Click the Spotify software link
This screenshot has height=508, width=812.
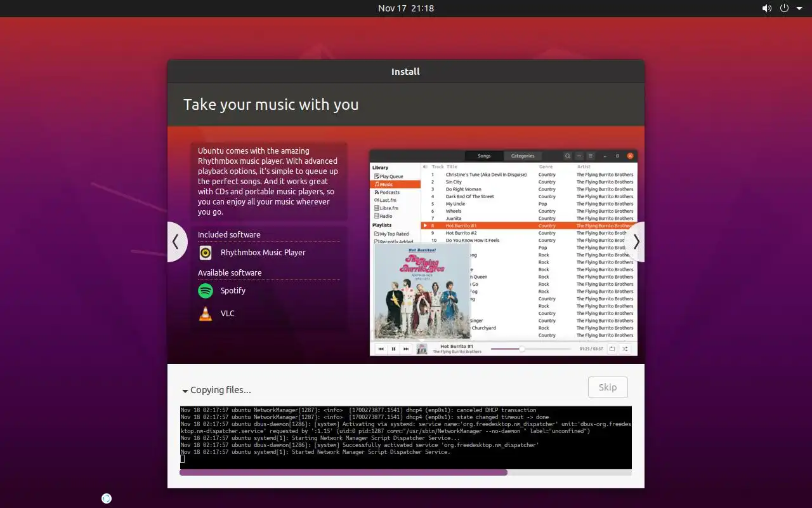pos(233,291)
